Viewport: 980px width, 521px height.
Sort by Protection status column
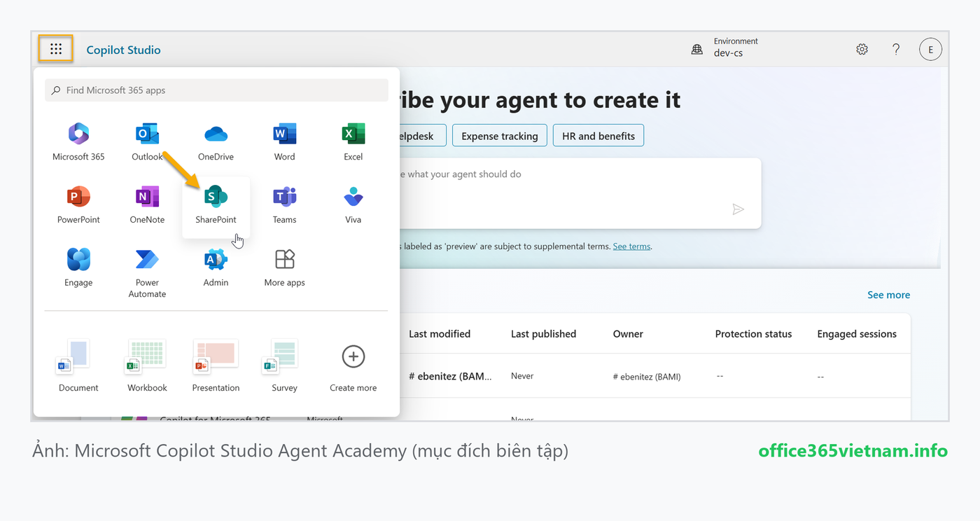pos(753,334)
